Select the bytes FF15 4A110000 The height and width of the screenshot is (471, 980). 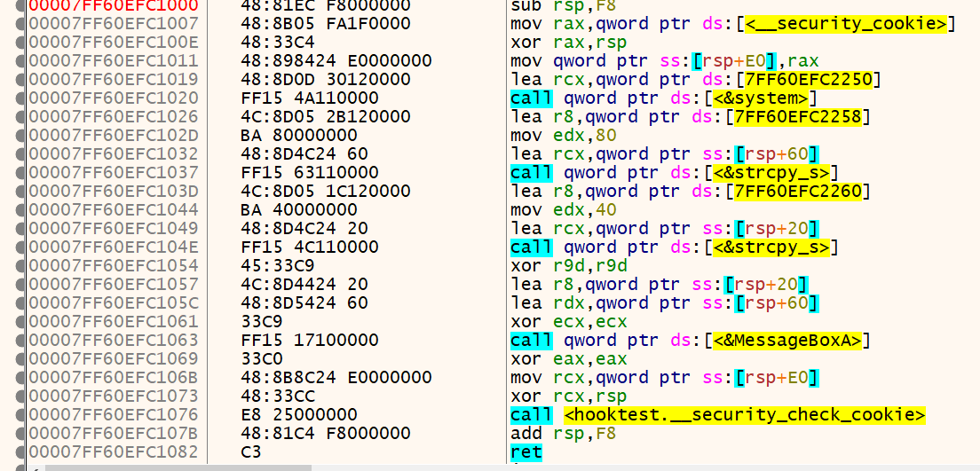310,98
